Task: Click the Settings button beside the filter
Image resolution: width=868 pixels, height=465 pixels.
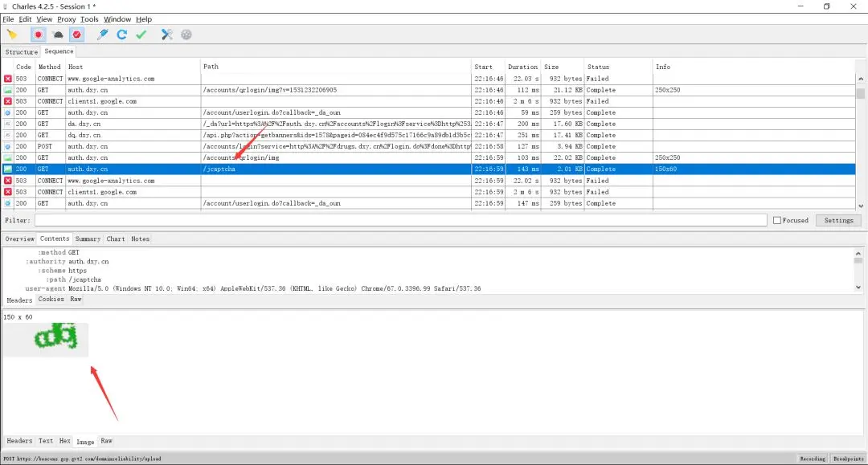Action: tap(838, 220)
